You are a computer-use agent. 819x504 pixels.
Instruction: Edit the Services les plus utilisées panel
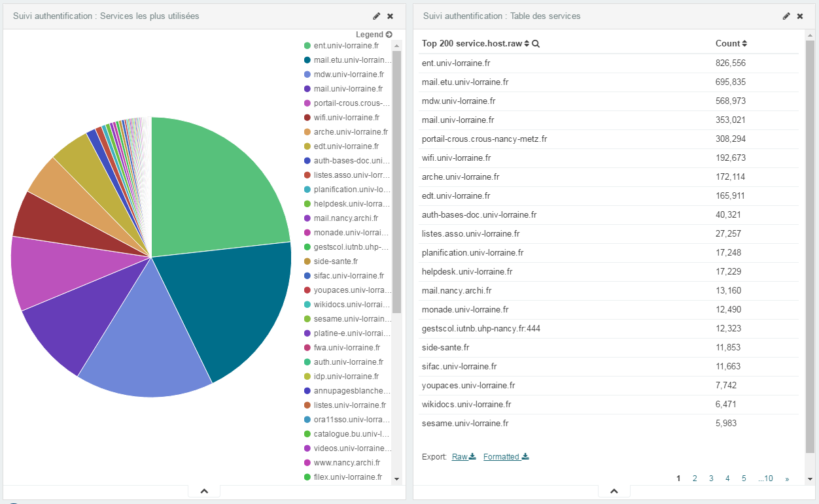(377, 16)
